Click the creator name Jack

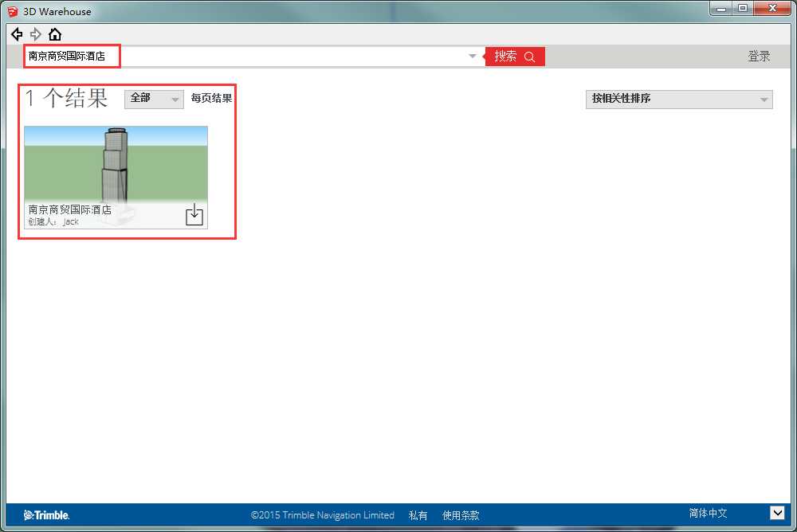71,221
